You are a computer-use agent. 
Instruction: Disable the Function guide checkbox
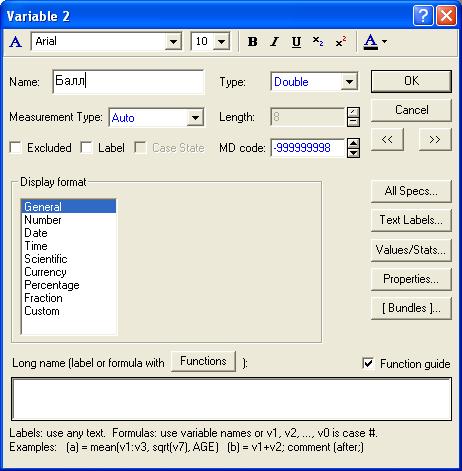click(368, 363)
